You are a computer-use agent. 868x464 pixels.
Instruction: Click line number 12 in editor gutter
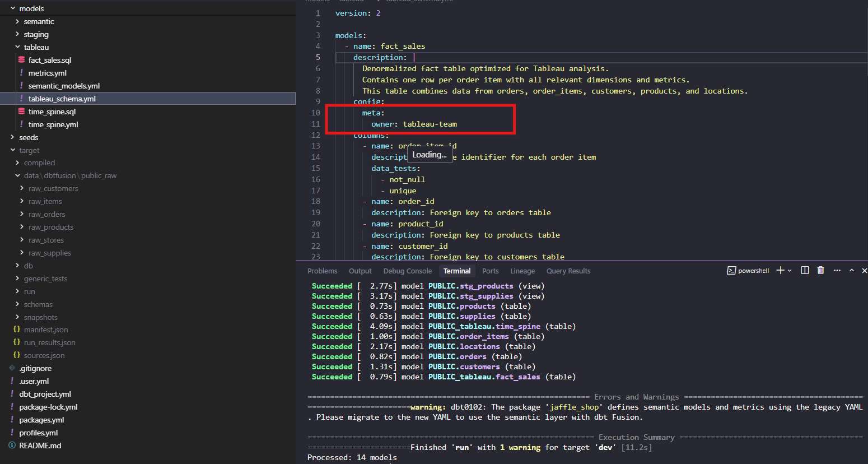(x=316, y=135)
